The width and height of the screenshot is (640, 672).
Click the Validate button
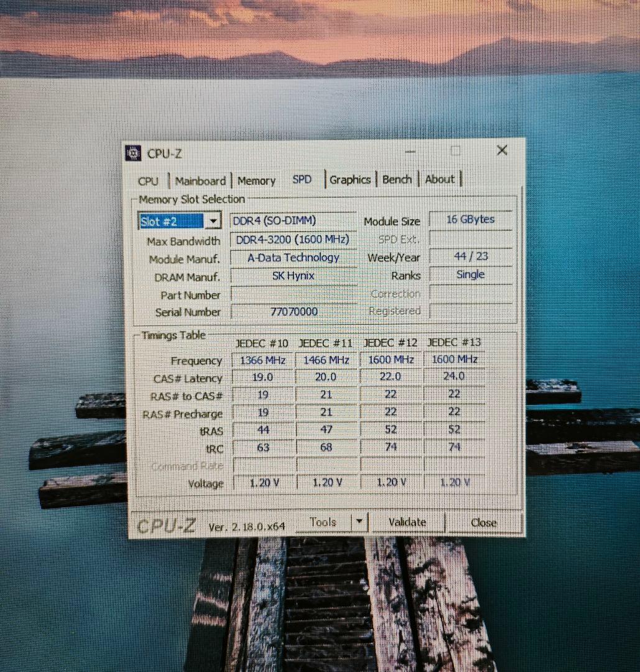point(407,522)
